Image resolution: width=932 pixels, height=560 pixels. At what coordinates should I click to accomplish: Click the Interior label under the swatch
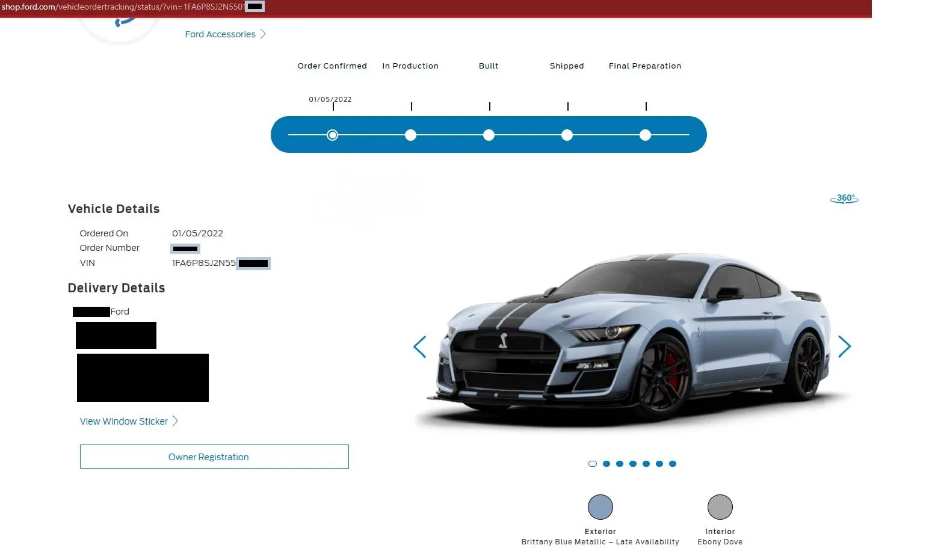(x=720, y=532)
